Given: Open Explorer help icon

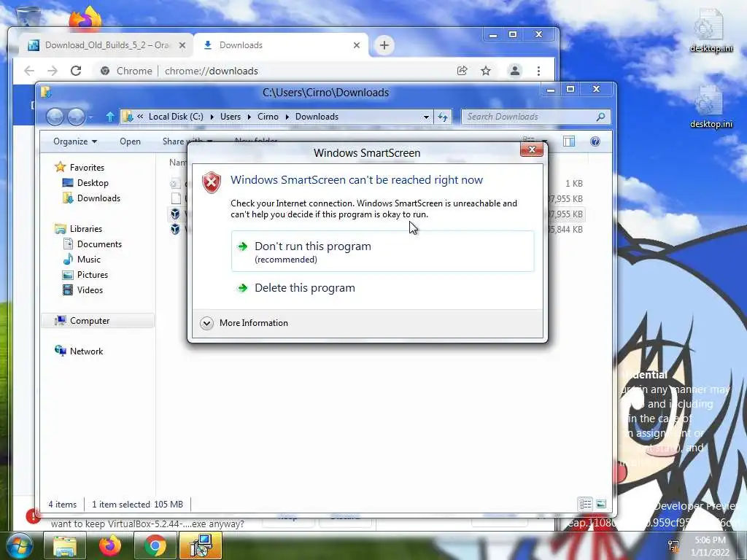Looking at the screenshot, I should point(595,141).
